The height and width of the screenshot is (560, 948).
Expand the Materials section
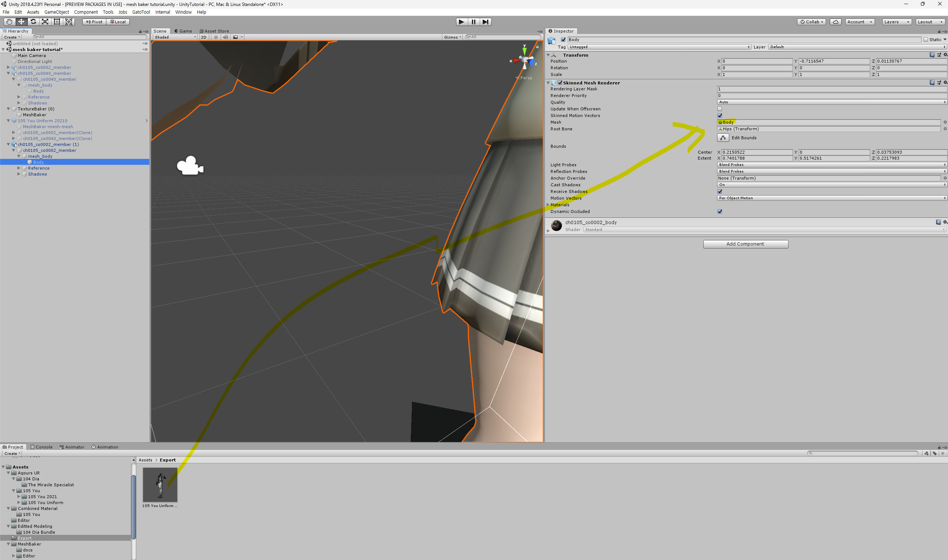(548, 205)
